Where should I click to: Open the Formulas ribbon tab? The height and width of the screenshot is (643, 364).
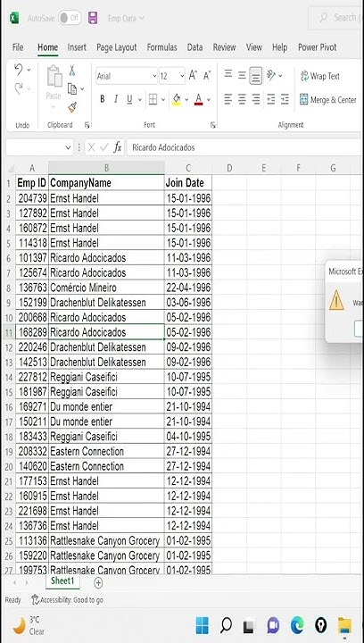pos(162,47)
